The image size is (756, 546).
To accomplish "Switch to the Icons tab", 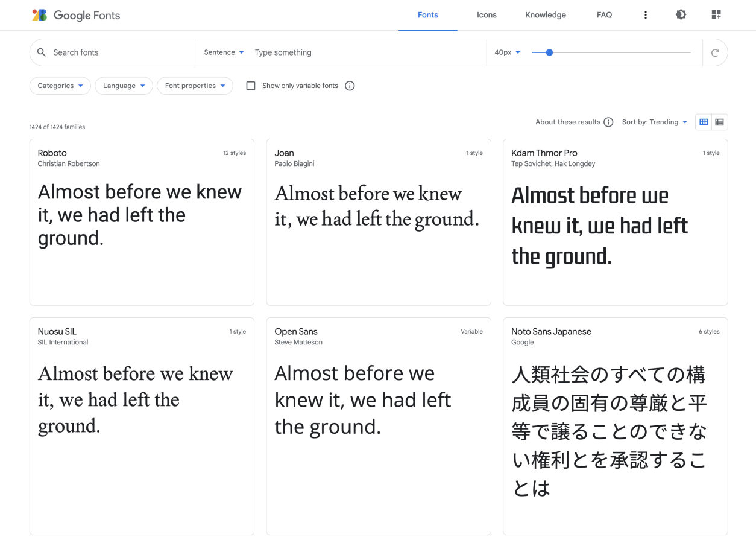I will [x=487, y=14].
